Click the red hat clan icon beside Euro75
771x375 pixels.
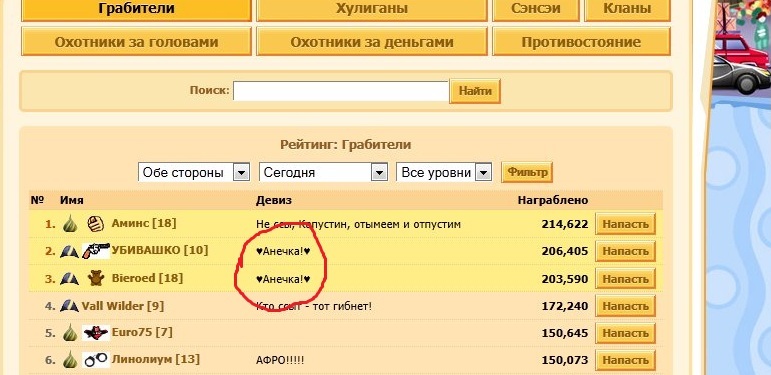95,333
